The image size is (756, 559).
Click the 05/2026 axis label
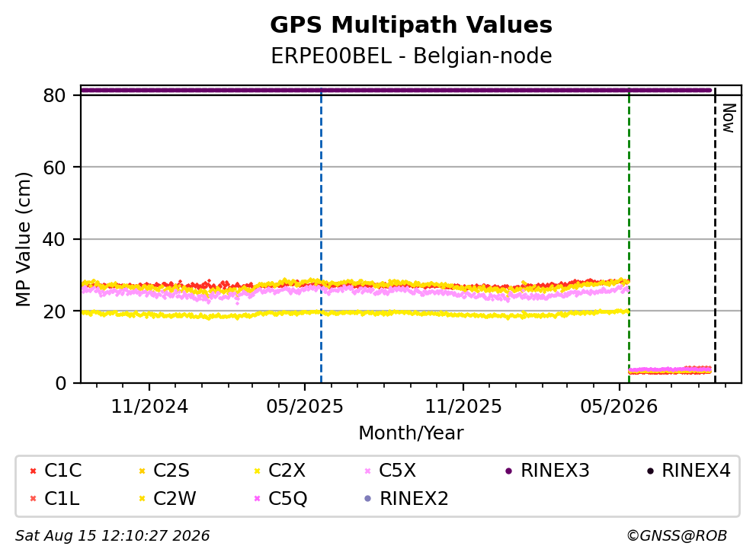(619, 407)
